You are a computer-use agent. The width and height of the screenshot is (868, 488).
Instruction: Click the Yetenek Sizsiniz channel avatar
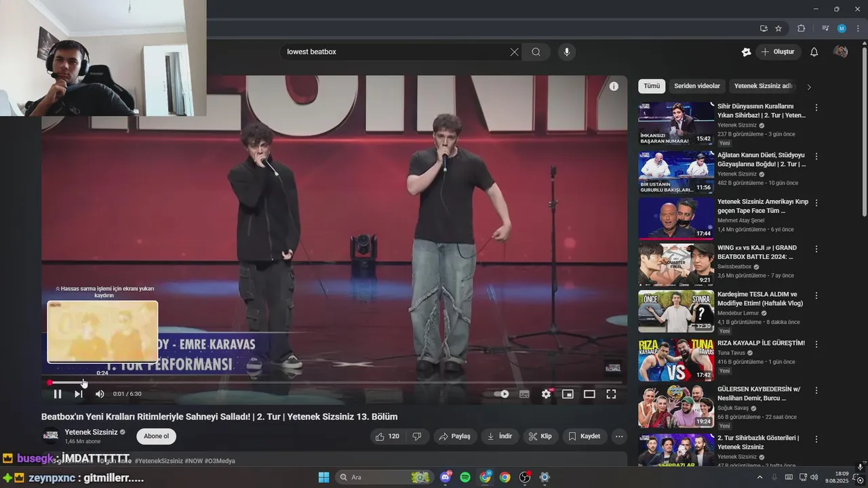(x=51, y=436)
